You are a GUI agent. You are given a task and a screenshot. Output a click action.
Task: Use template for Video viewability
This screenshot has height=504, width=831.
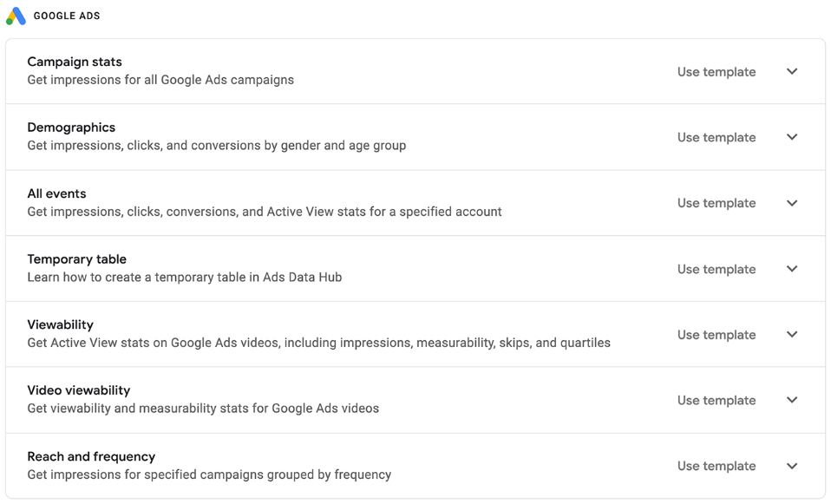(x=716, y=401)
